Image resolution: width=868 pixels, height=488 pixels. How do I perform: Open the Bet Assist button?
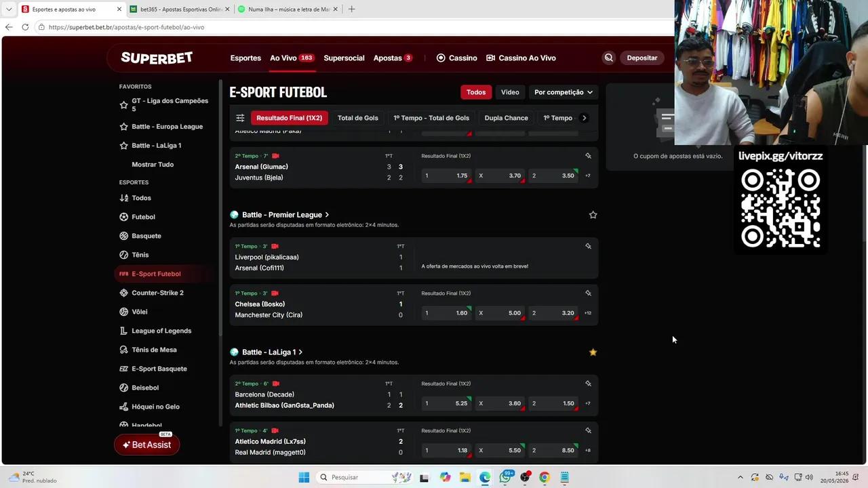tap(146, 445)
